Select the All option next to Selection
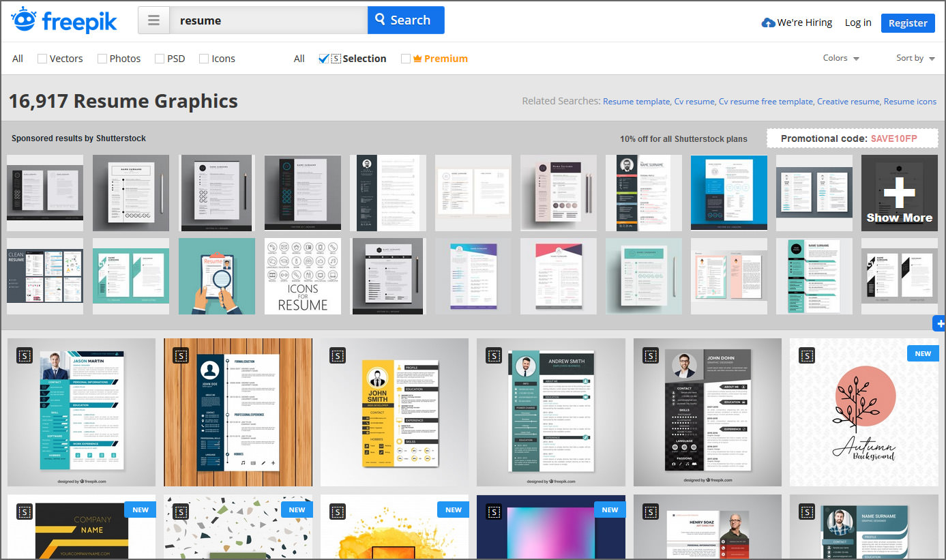Viewport: 946px width, 560px height. tap(299, 59)
